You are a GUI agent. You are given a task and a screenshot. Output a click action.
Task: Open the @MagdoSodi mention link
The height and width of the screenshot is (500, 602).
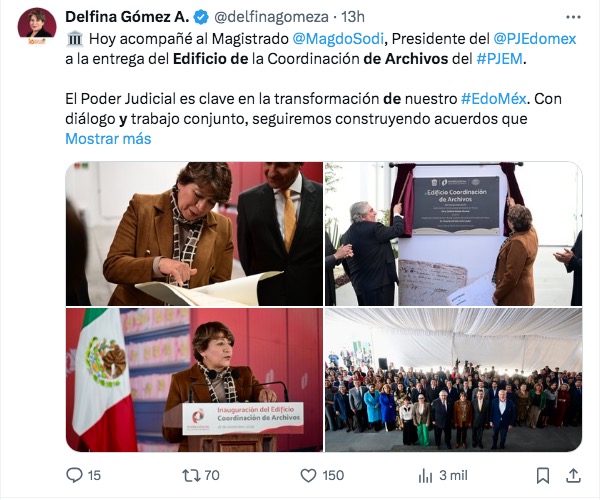pos(338,39)
